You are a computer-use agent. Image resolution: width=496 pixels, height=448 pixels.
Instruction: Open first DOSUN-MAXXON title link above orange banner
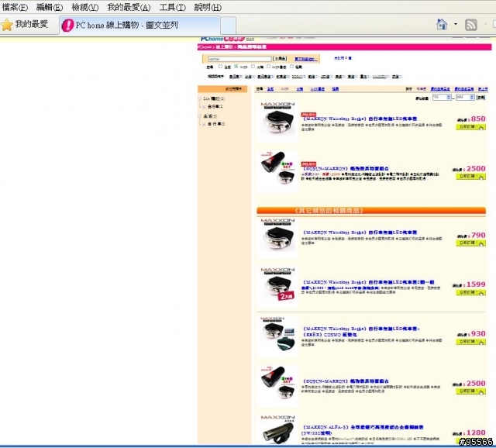(x=346, y=169)
